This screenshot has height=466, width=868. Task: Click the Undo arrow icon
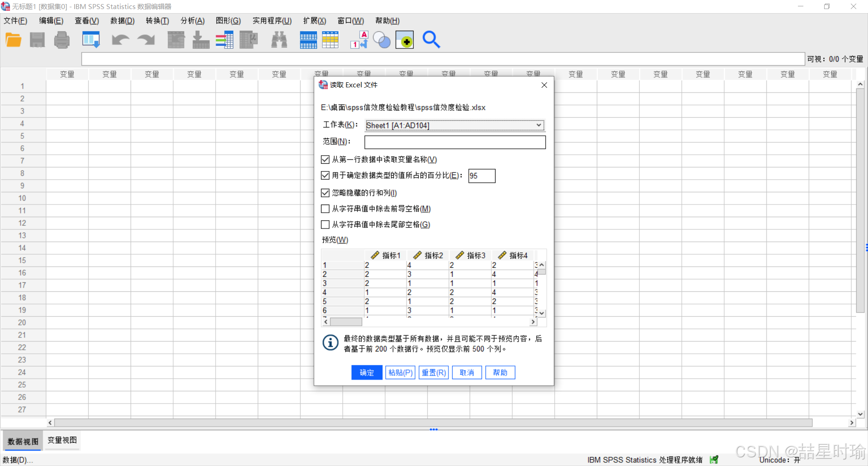(x=120, y=40)
